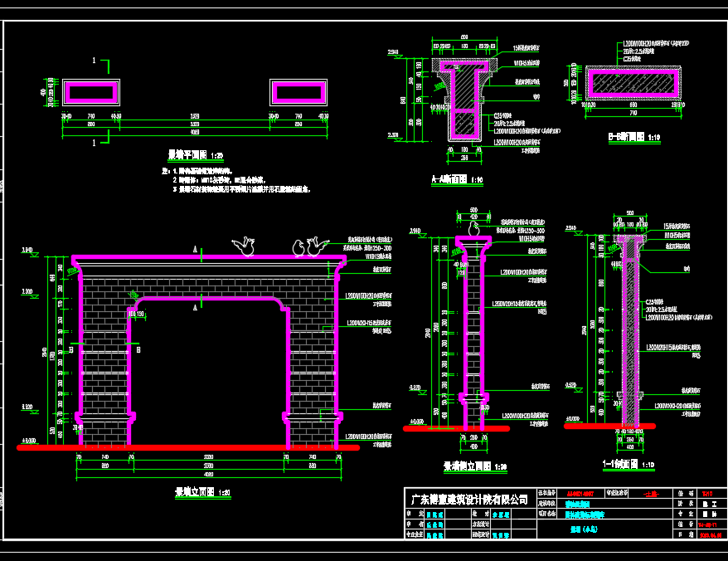This screenshot has height=561, width=728.
Task: Click the bird ornament atop the side elevation
Action: (474, 229)
